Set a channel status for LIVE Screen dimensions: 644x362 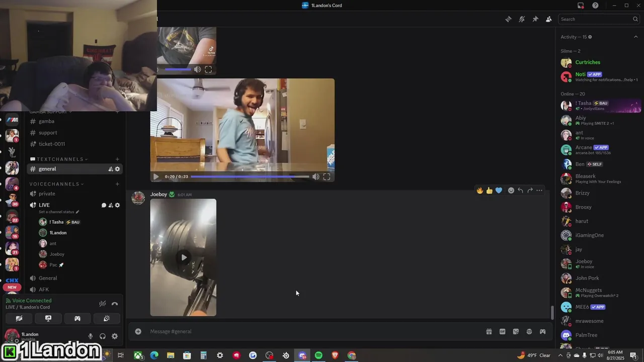pyautogui.click(x=59, y=212)
